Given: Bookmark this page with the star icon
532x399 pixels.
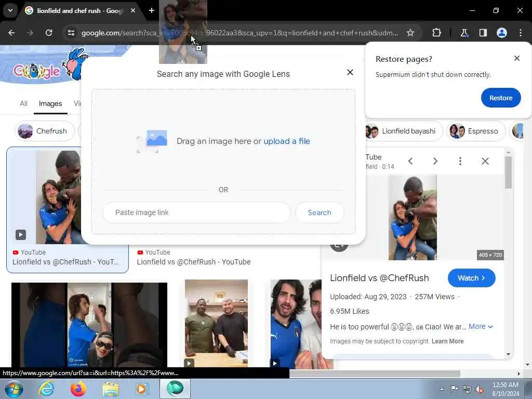Looking at the screenshot, I should pyautogui.click(x=410, y=33).
